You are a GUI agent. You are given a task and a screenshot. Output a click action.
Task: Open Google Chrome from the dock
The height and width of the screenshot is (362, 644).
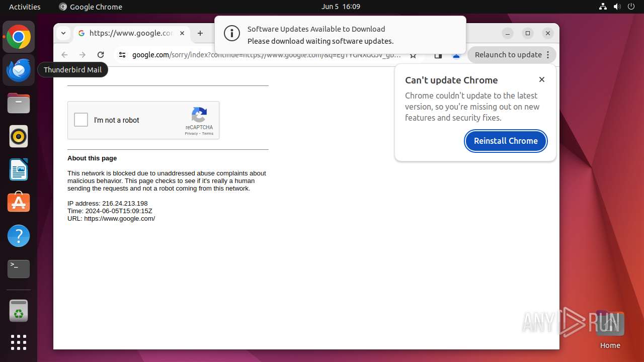tap(19, 37)
